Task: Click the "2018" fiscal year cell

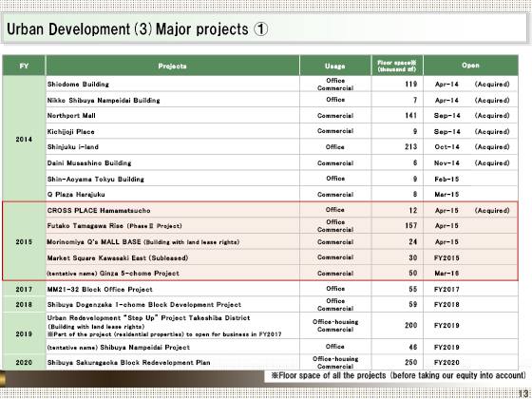Action: 24,304
